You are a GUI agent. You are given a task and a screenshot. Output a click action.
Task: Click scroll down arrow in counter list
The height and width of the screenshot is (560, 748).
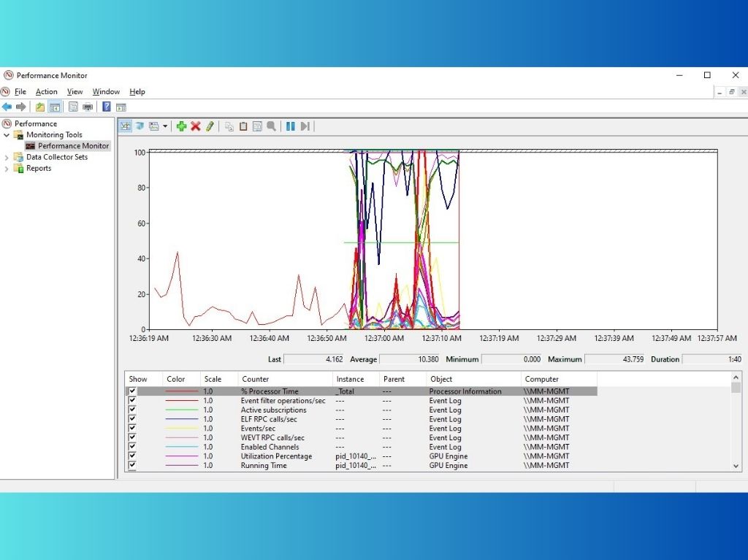(x=736, y=466)
